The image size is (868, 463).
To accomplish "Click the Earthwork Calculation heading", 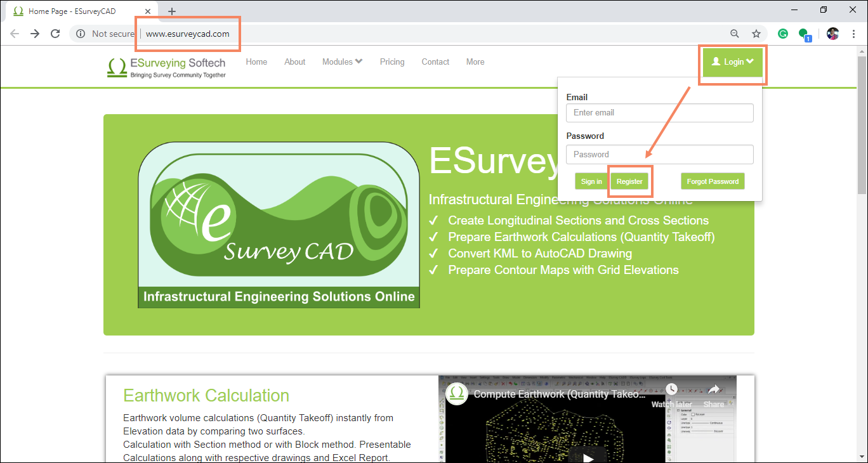I will 206,395.
